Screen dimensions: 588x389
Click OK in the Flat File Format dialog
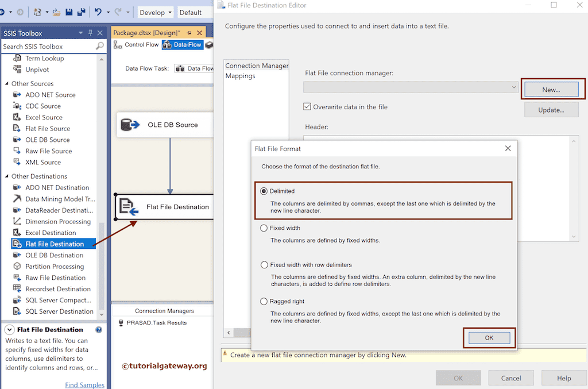[489, 338]
